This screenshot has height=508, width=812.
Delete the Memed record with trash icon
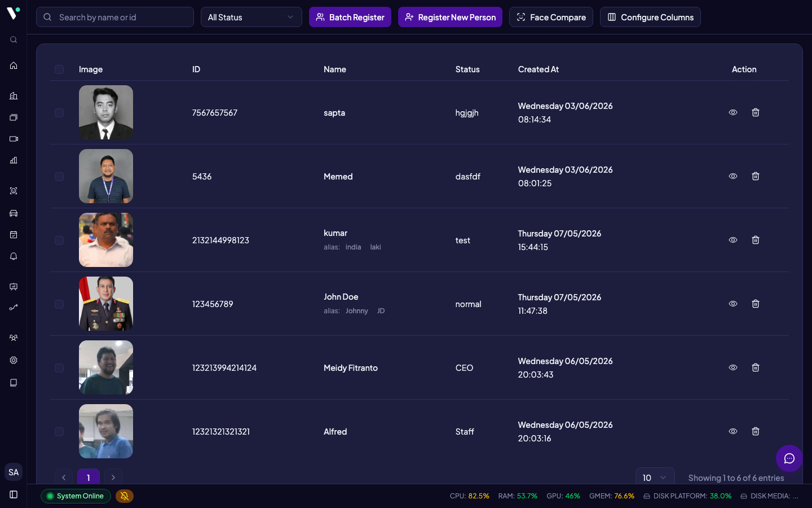756,176
